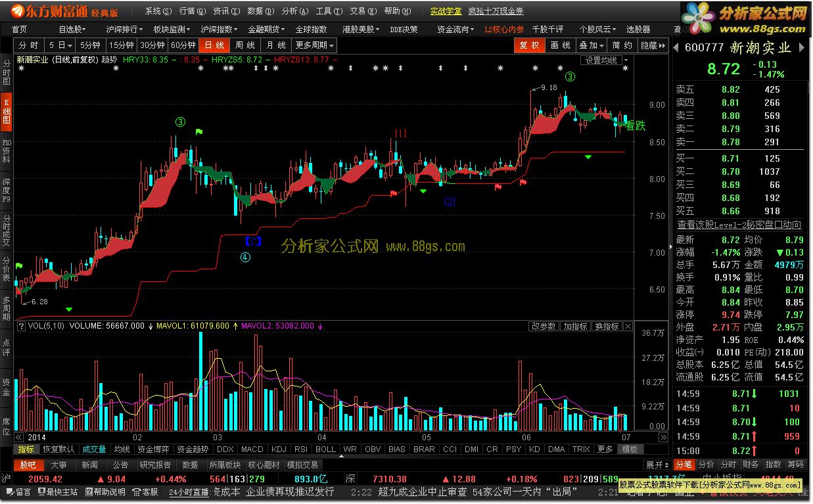Toggle the 简约 simple view
Viewport: 813px width, 504px height.
pyautogui.click(x=622, y=45)
